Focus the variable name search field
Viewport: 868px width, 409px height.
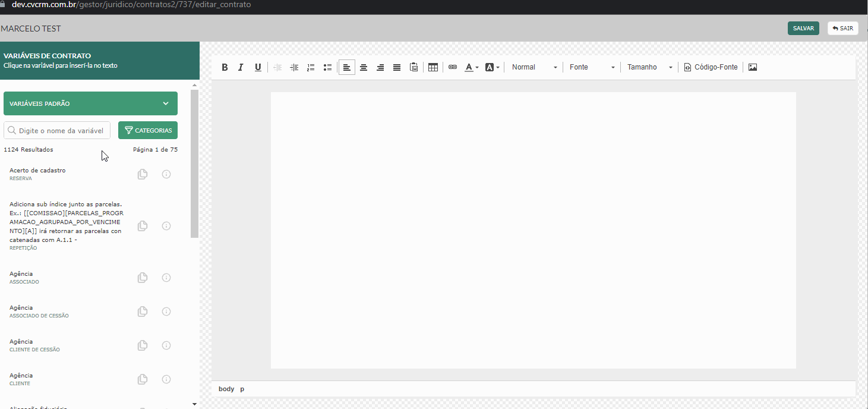pos(57,130)
